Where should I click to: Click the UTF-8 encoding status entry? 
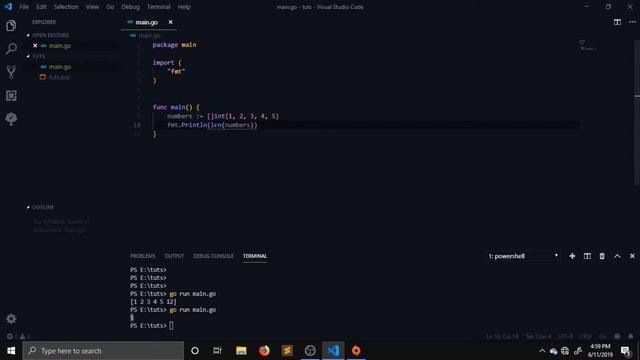565,336
